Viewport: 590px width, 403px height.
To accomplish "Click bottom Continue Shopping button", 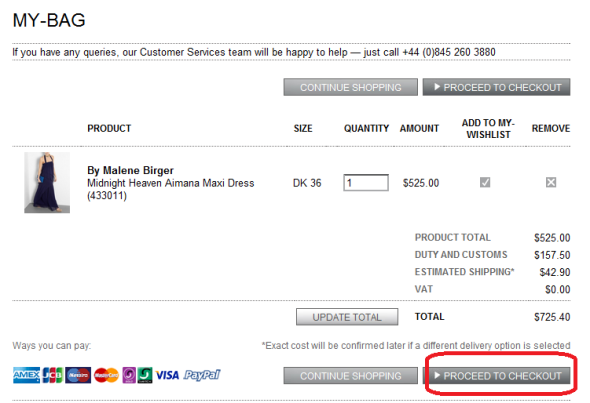I will [x=351, y=376].
